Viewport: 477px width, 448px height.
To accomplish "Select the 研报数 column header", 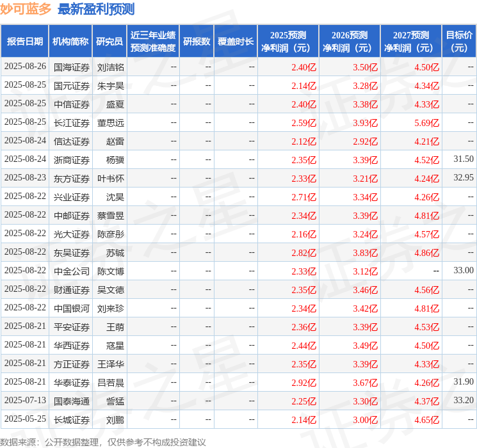I will [x=197, y=42].
